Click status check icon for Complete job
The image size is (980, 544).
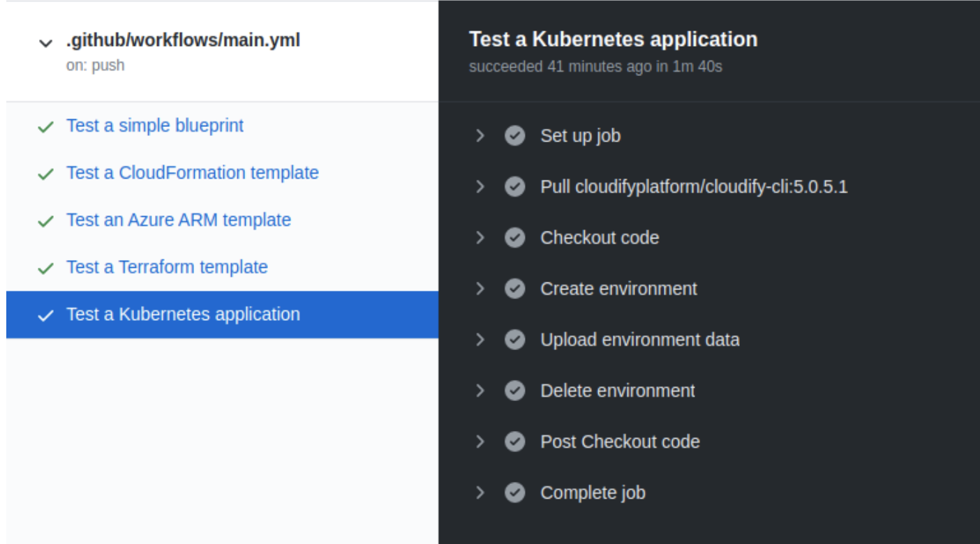pos(515,492)
